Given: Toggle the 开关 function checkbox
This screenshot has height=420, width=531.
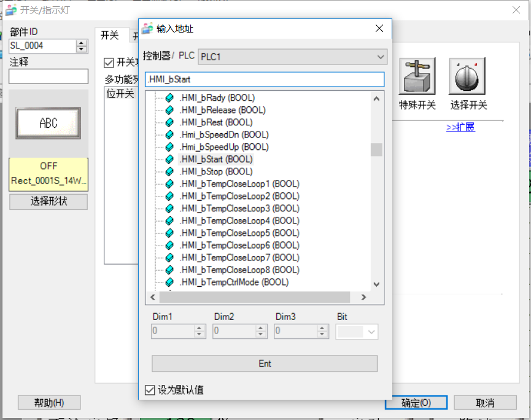Looking at the screenshot, I should click(109, 62).
